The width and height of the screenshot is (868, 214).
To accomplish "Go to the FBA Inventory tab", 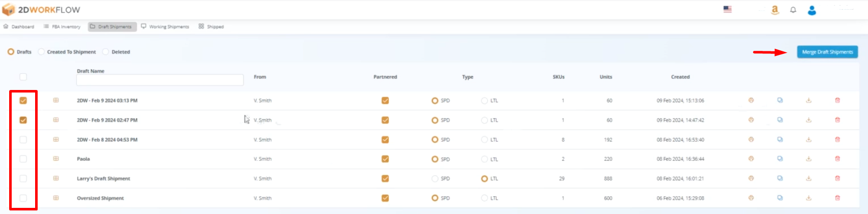I will 62,26.
